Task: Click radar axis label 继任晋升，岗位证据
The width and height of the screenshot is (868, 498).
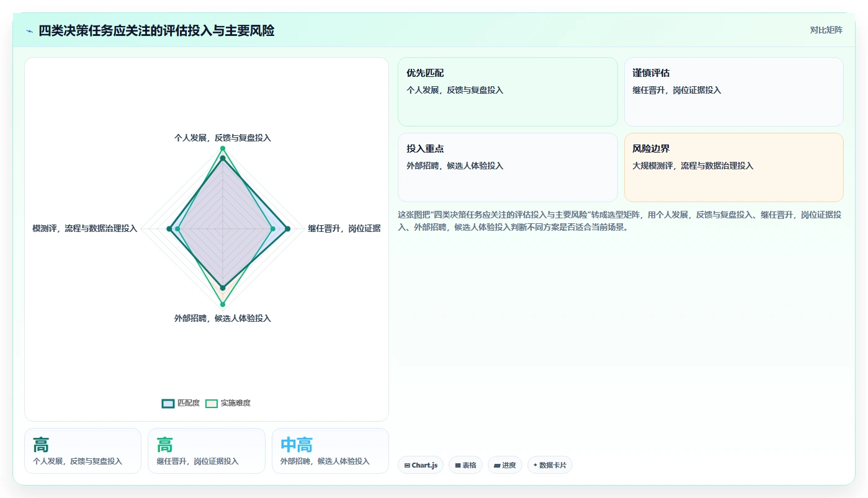Action: [344, 228]
